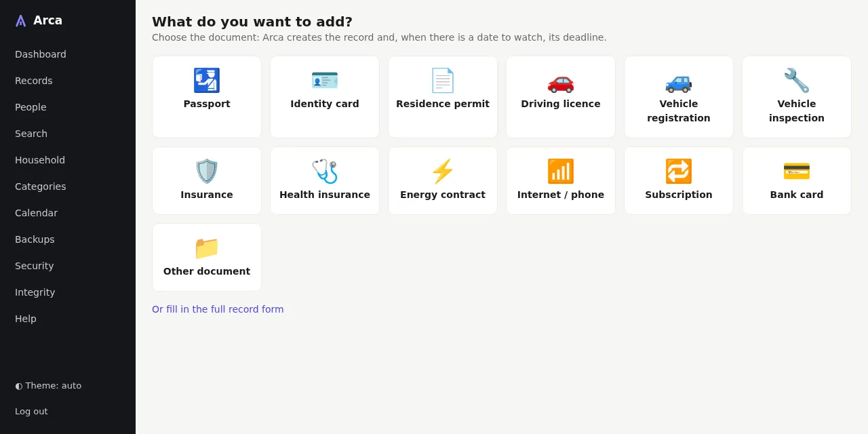This screenshot has width=868, height=434.
Task: Choose the Identity card icon
Action: (325, 81)
